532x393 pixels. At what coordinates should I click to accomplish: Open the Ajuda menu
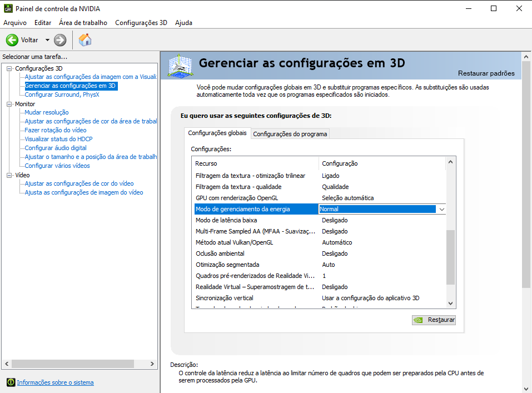point(183,23)
